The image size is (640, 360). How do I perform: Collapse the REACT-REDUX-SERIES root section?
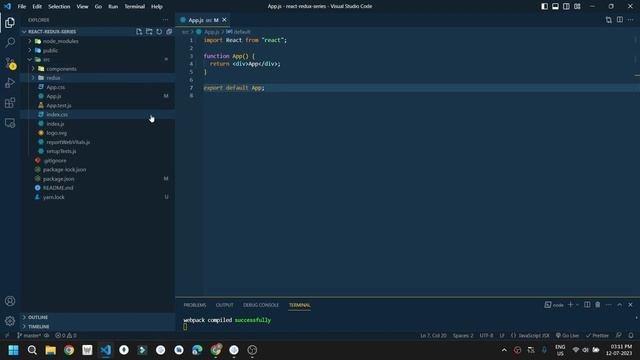24,31
